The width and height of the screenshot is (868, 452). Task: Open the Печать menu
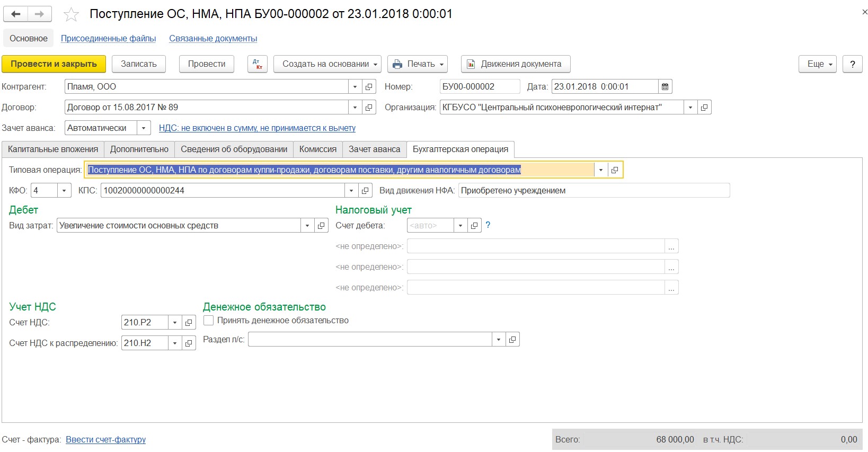tap(418, 64)
